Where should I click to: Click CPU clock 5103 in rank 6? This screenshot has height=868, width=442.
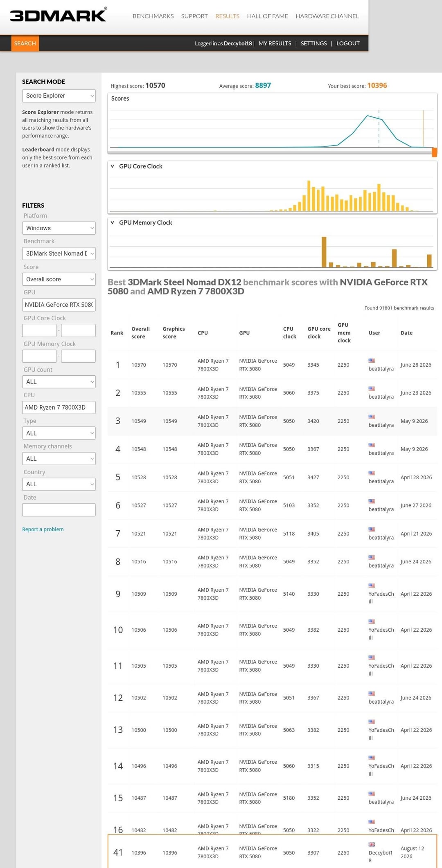[x=289, y=505]
